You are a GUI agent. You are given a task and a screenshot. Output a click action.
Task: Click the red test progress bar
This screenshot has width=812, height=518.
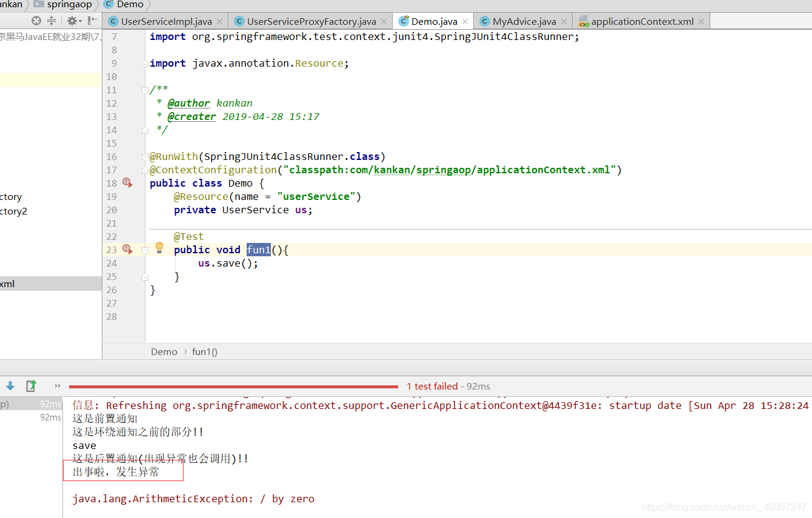point(234,387)
